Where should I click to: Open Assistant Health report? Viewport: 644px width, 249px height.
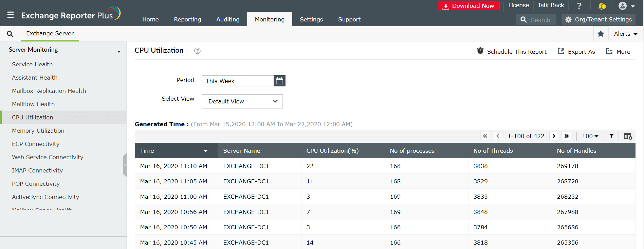point(35,78)
